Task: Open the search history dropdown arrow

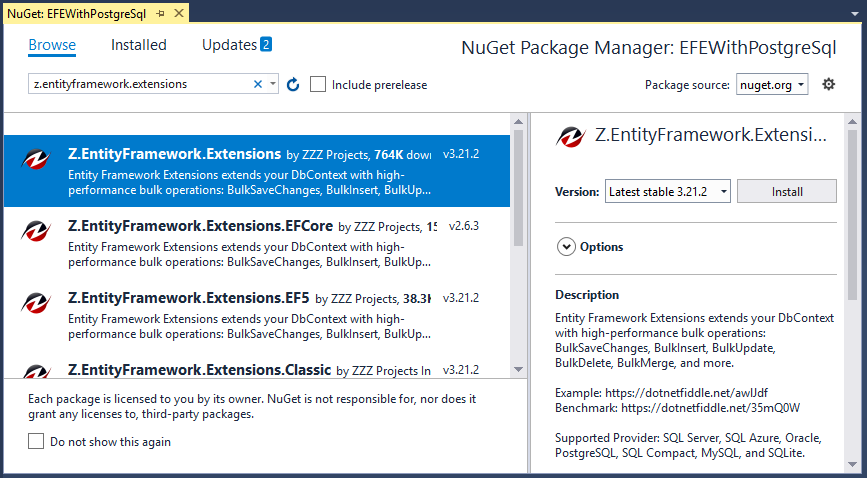Action: [273, 84]
